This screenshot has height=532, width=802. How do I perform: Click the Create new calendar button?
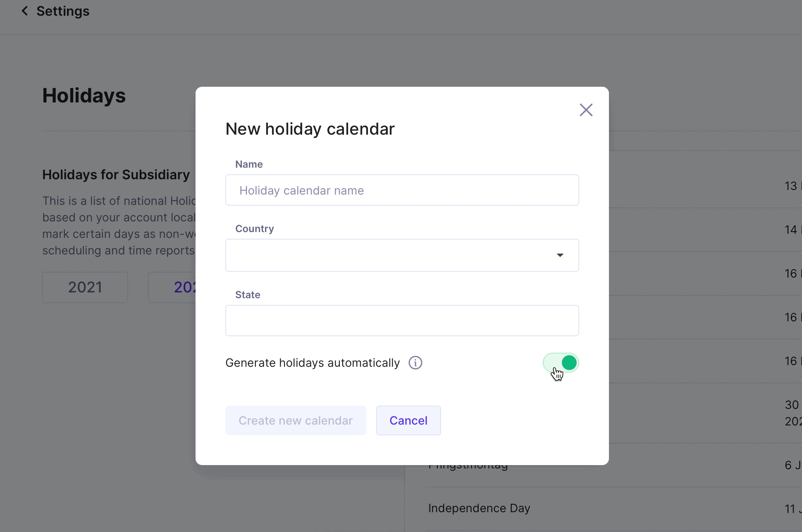coord(296,420)
